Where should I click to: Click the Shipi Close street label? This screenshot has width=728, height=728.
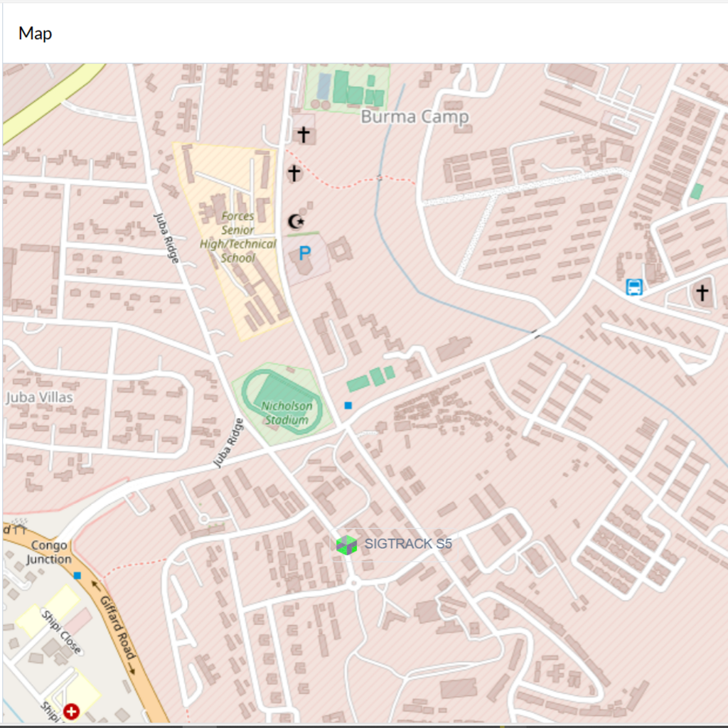(61, 631)
